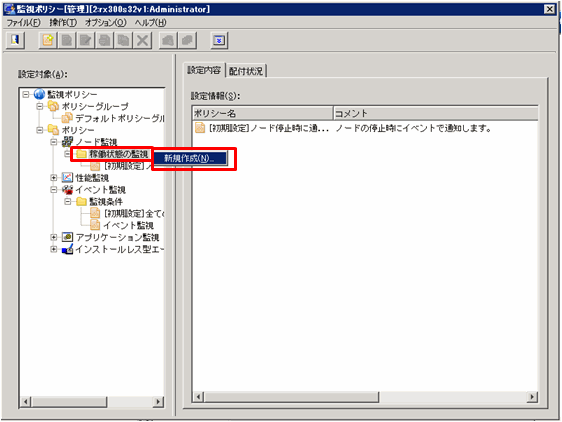
Task: Click the 設定情報 list scroll-left arrow
Action: tap(198, 397)
